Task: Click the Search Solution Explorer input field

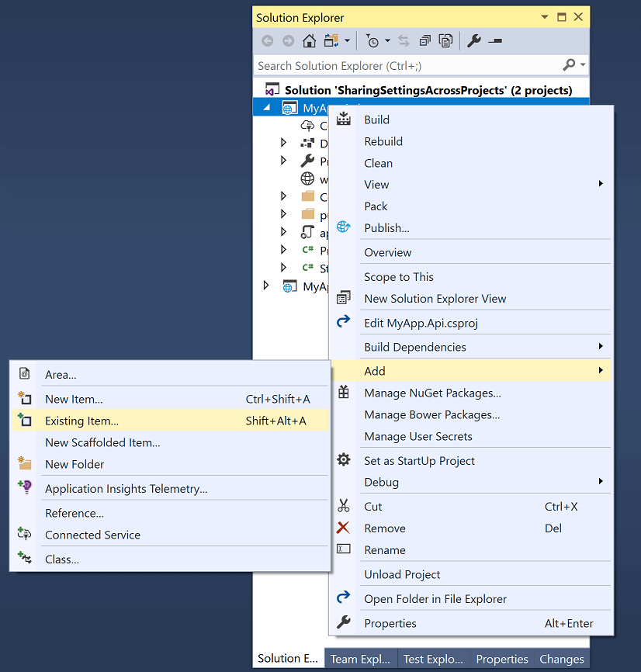Action: (x=407, y=66)
